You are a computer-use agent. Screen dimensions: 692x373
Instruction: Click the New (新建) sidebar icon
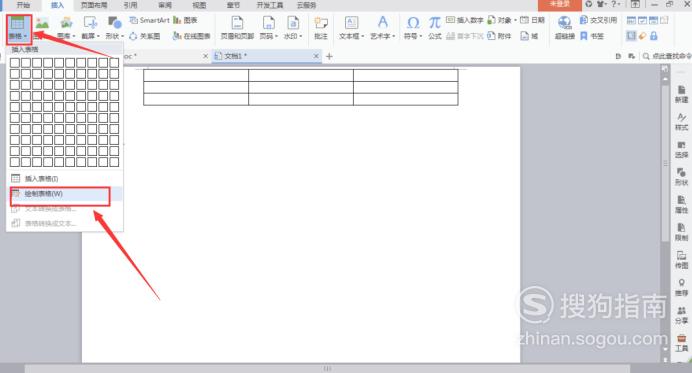[681, 94]
